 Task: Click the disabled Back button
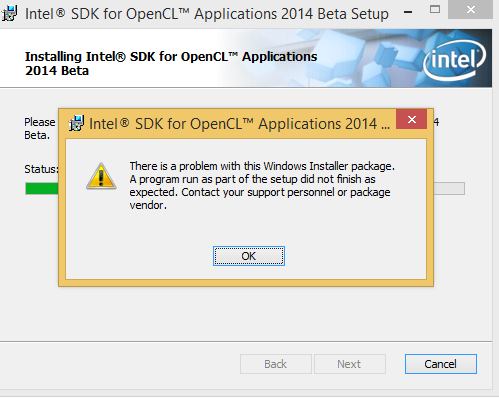pyautogui.click(x=276, y=364)
